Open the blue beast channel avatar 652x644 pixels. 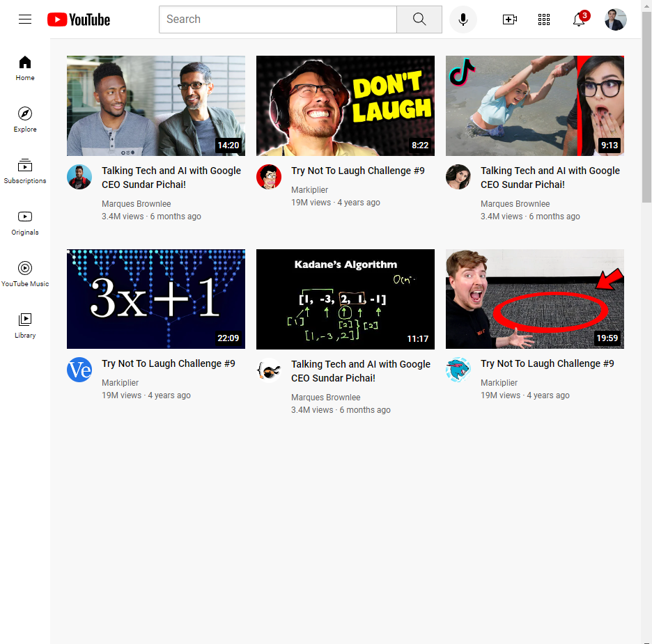(x=458, y=370)
